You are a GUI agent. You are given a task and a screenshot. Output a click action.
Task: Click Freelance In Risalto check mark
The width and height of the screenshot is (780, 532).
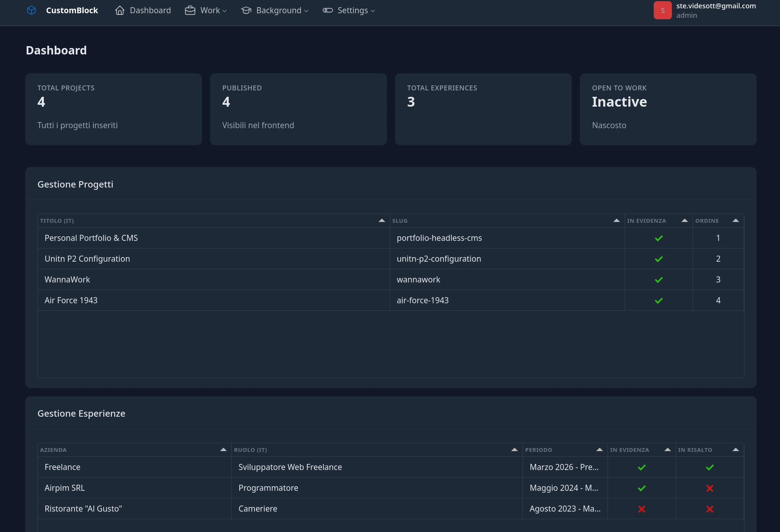[x=710, y=467]
